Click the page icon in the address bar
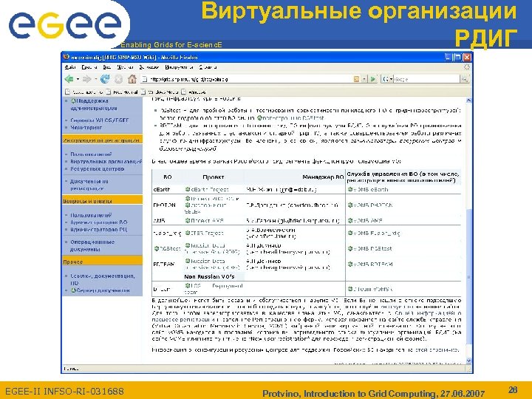This screenshot has width=532, height=399. [x=145, y=79]
